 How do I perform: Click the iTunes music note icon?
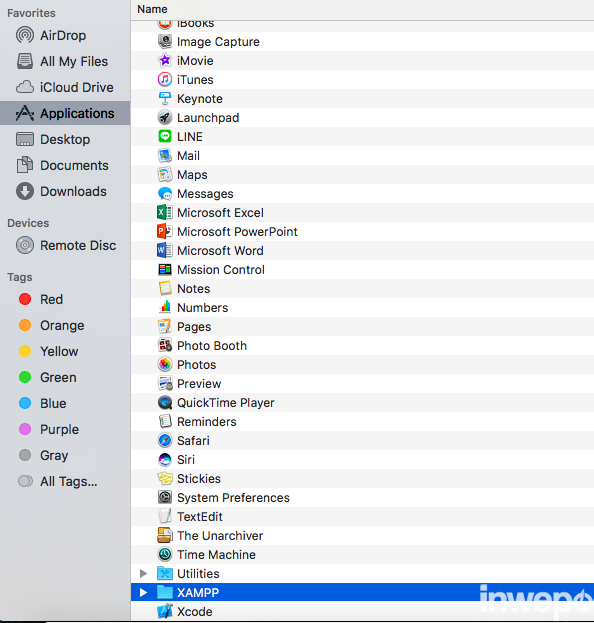click(x=165, y=79)
